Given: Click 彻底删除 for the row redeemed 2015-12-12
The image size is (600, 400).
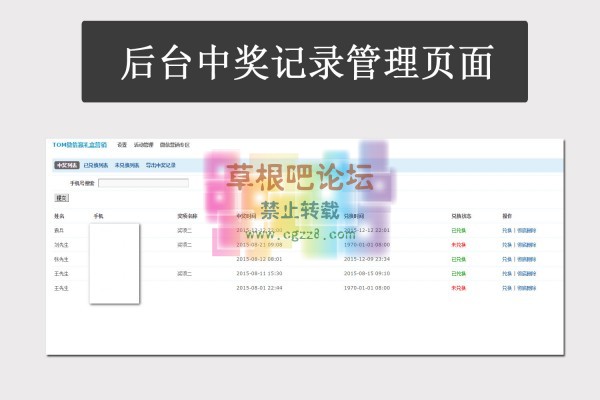Looking at the screenshot, I should coord(527,230).
